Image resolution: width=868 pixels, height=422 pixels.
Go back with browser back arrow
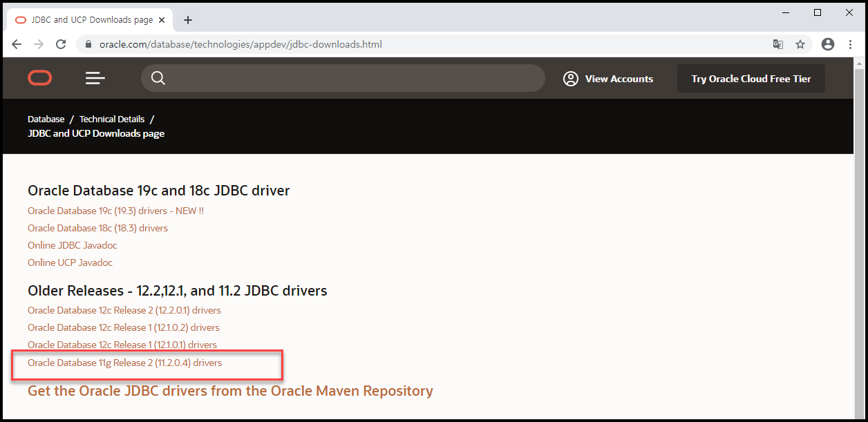(x=17, y=44)
